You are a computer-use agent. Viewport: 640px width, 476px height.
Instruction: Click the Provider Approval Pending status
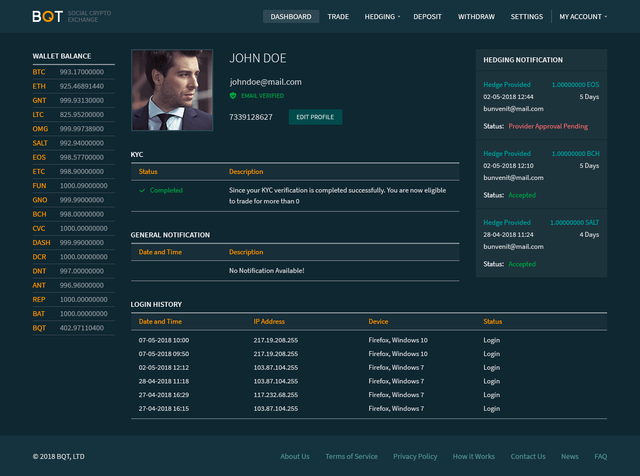(x=548, y=126)
